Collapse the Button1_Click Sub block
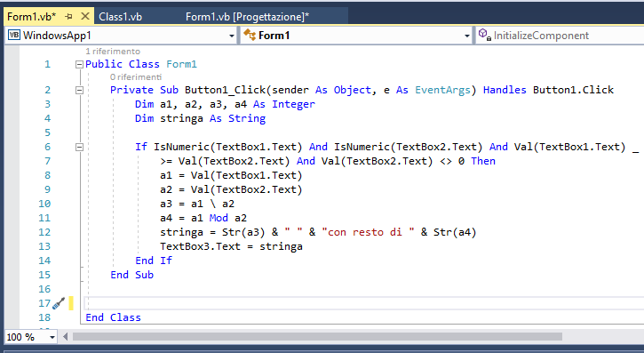This screenshot has width=644, height=353. (79, 90)
